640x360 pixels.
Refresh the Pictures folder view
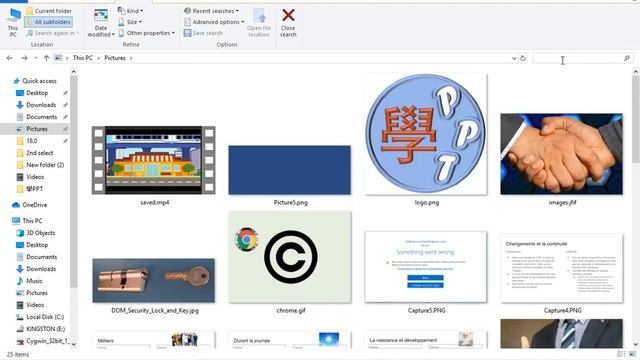point(523,58)
